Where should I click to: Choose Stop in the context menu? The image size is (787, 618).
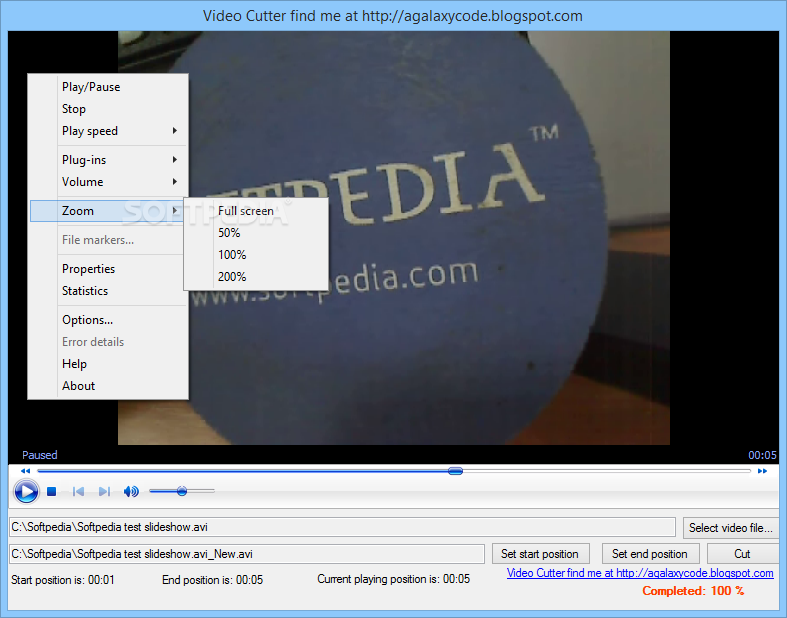109,109
